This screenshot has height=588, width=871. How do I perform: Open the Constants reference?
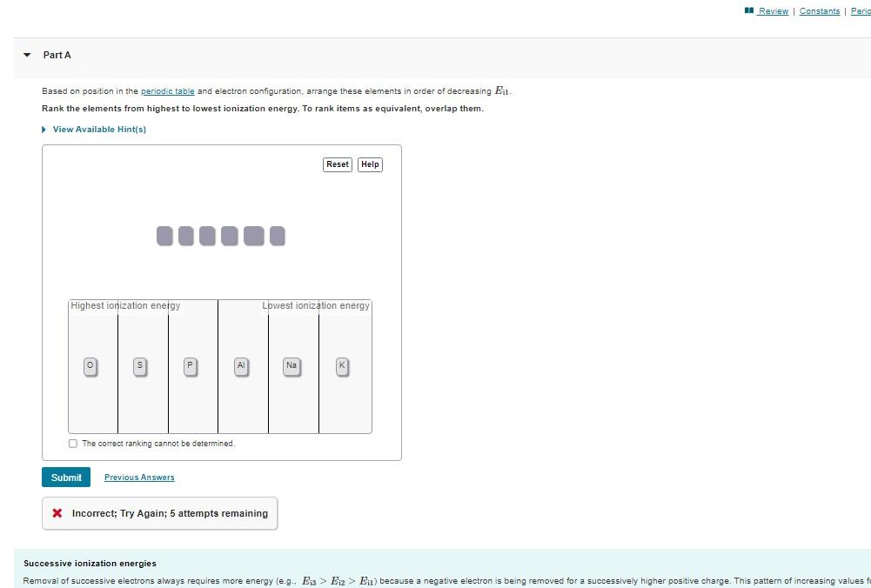click(x=819, y=10)
